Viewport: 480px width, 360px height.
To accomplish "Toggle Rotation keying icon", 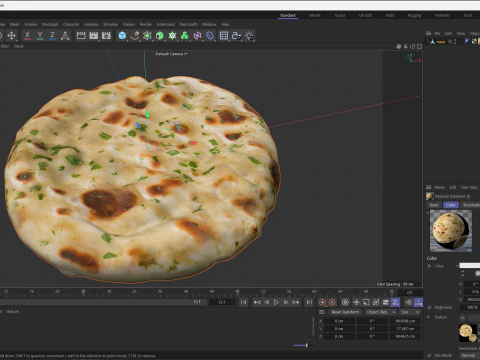I will pyautogui.click(x=376, y=302).
